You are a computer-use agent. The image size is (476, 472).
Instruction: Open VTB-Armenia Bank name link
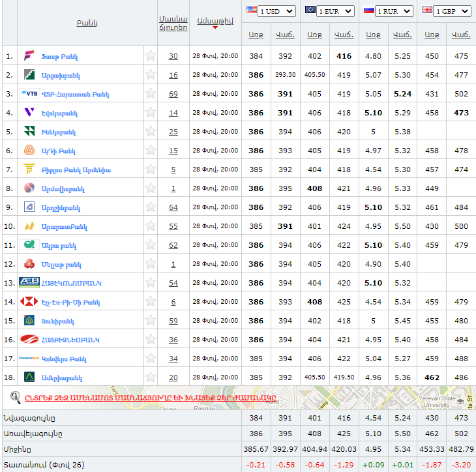pos(75,95)
